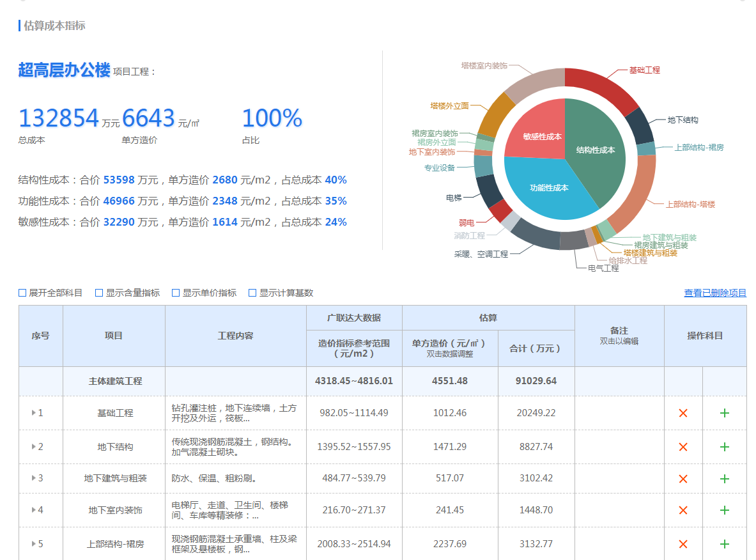This screenshot has height=560, width=756.
Task: Click green plus on 上部结构-裙房 row
Action: (x=724, y=544)
